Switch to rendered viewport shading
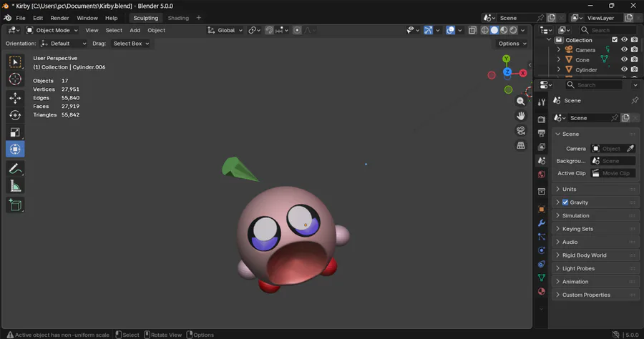 513,30
